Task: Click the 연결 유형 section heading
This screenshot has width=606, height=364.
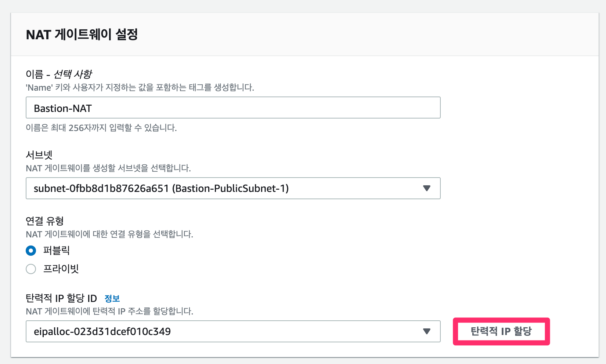Action: 45,221
